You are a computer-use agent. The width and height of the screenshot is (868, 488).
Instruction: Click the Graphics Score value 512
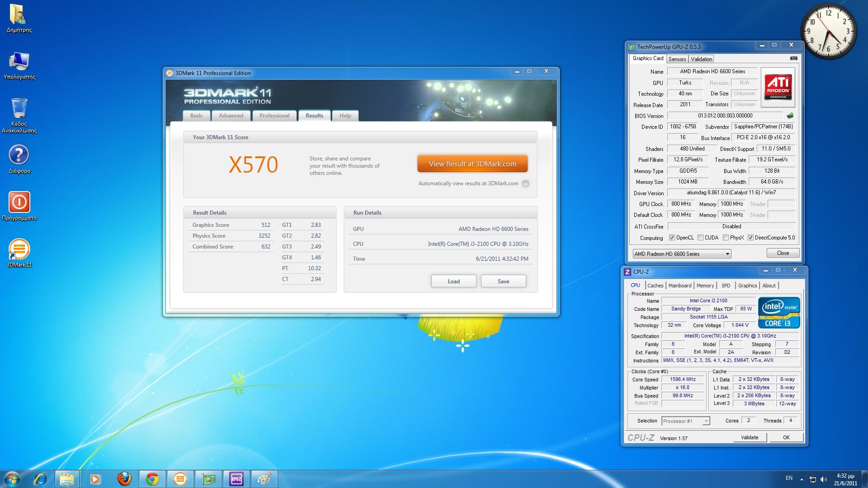click(x=266, y=225)
